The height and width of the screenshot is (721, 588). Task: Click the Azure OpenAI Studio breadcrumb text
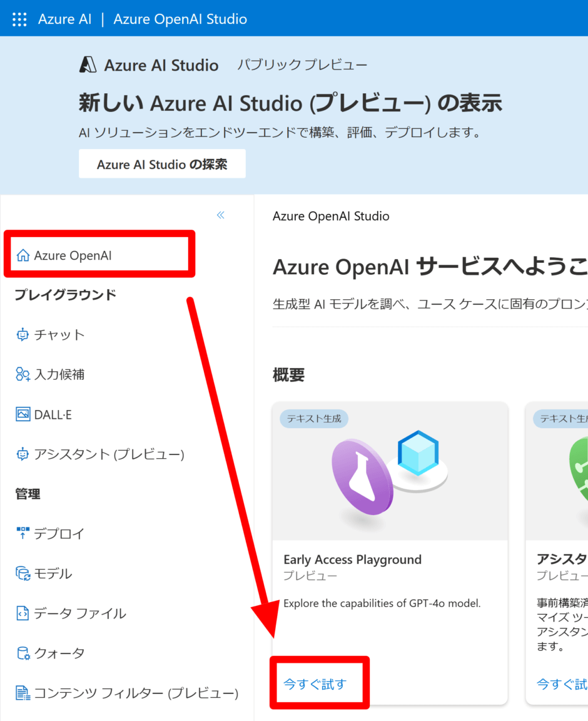point(331,216)
